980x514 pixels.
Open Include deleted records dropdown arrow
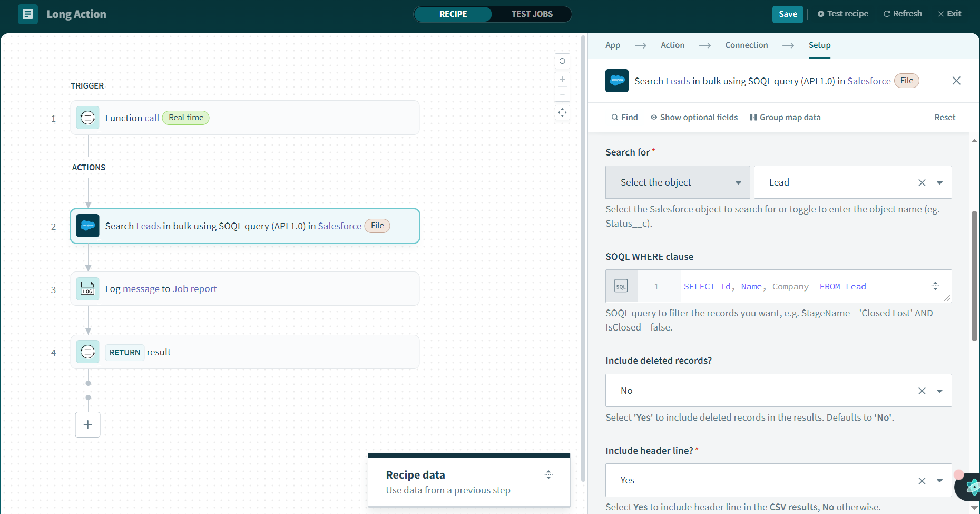[939, 391]
